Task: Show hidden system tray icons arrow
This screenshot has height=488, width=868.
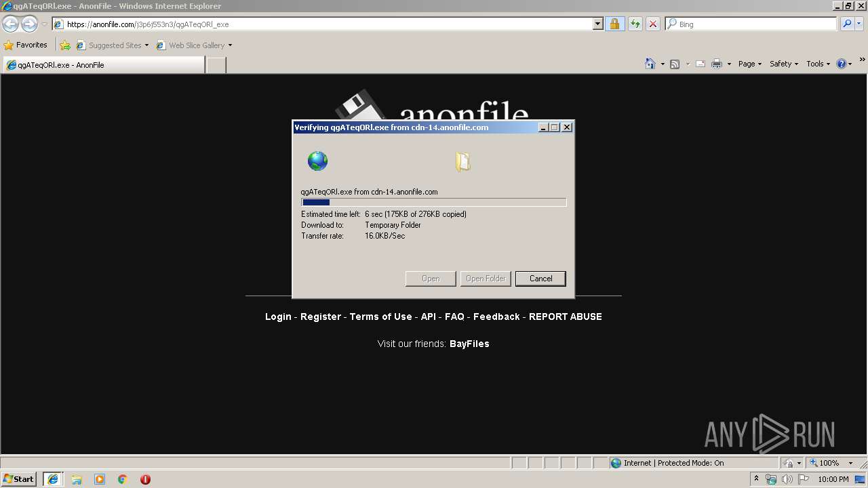Action: (756, 479)
